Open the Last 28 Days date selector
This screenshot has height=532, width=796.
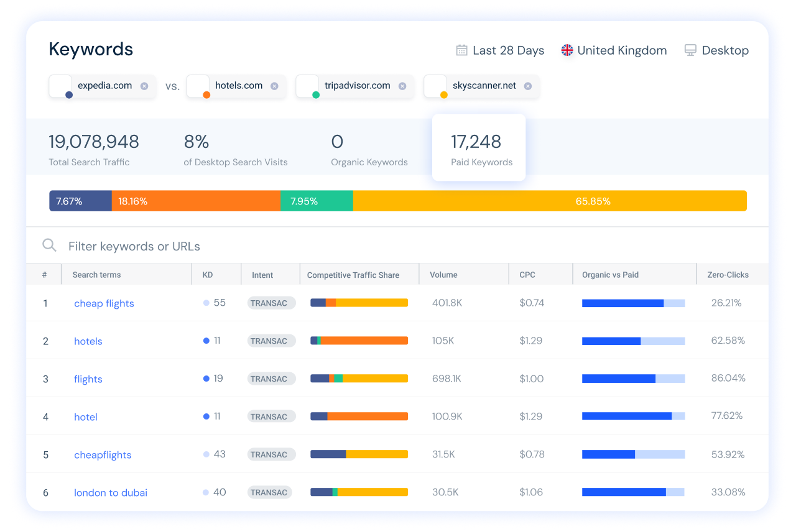500,50
